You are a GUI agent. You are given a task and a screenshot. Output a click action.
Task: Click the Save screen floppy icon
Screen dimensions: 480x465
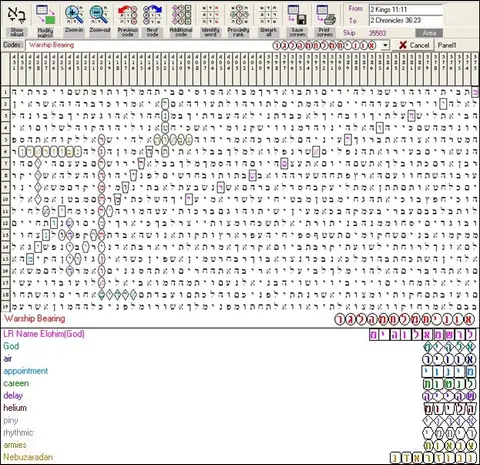point(297,15)
